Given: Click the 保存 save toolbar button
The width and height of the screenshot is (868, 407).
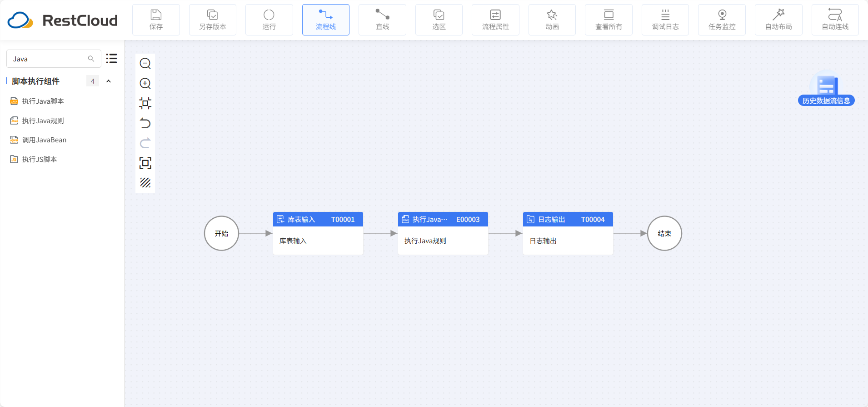Looking at the screenshot, I should (156, 20).
